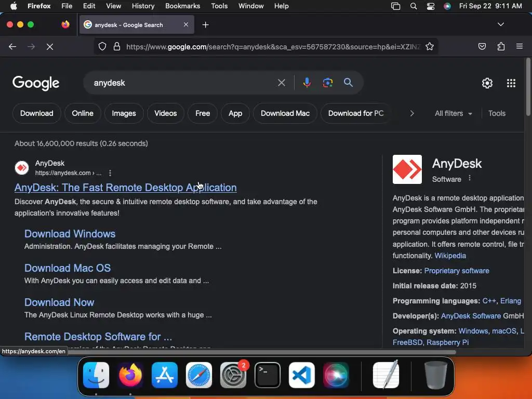Open three-dot menu beside anydesk.com result
Image resolution: width=532 pixels, height=399 pixels.
coord(110,173)
